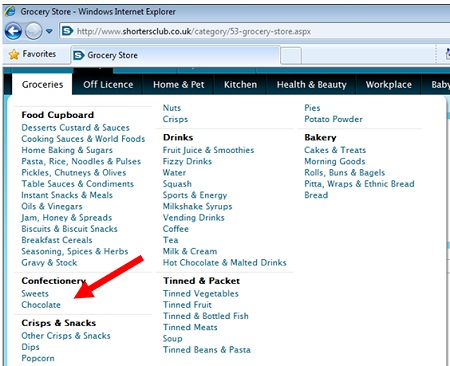Screen dimensions: 450x366
Task: Open Seasoning, Spices & Herbs link
Action: 75,251
